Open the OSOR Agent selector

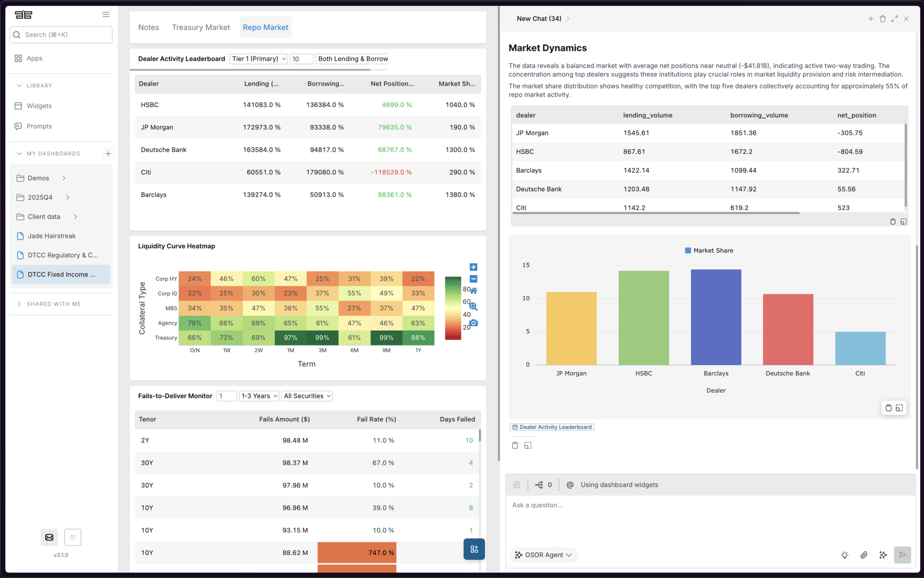[x=544, y=555]
